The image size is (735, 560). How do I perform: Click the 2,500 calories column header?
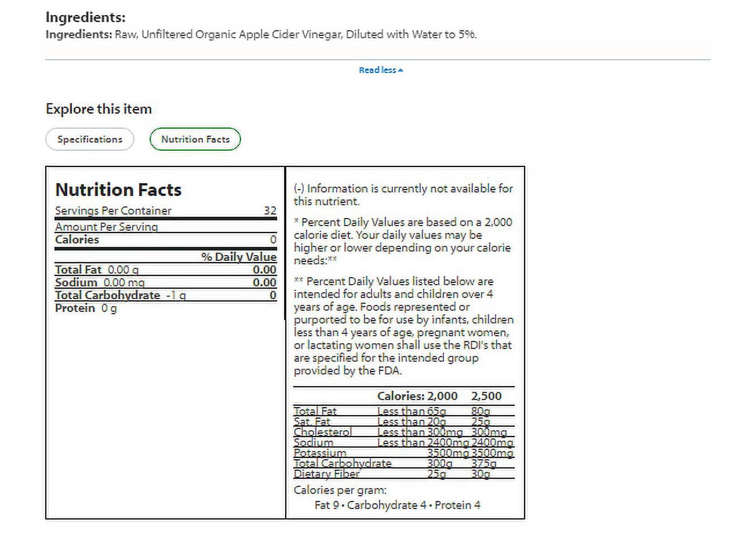coord(486,396)
